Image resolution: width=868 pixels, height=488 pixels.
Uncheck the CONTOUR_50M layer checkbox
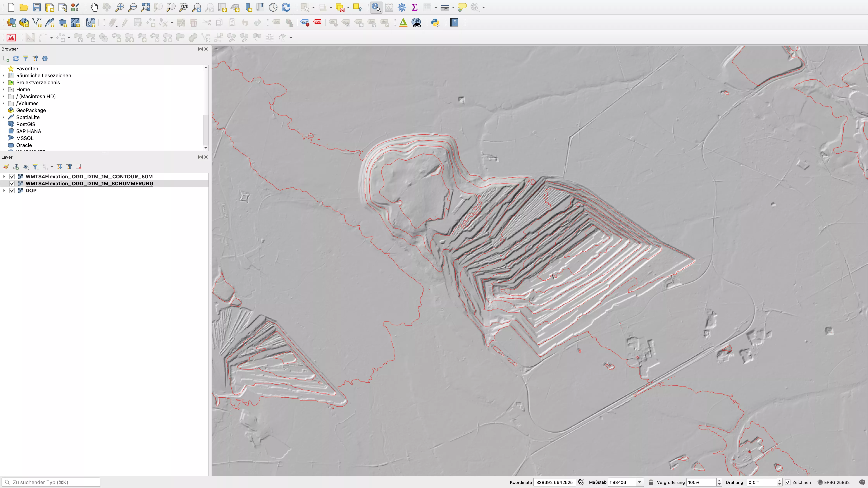coord(12,176)
